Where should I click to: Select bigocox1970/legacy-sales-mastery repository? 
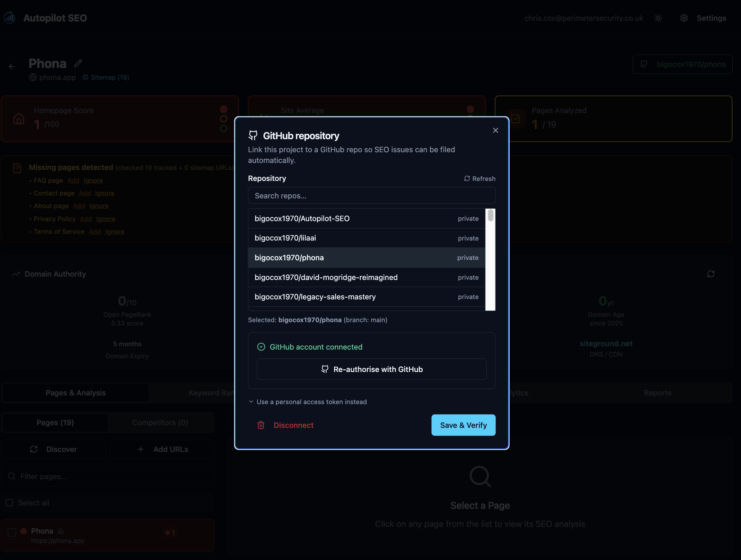click(x=366, y=297)
